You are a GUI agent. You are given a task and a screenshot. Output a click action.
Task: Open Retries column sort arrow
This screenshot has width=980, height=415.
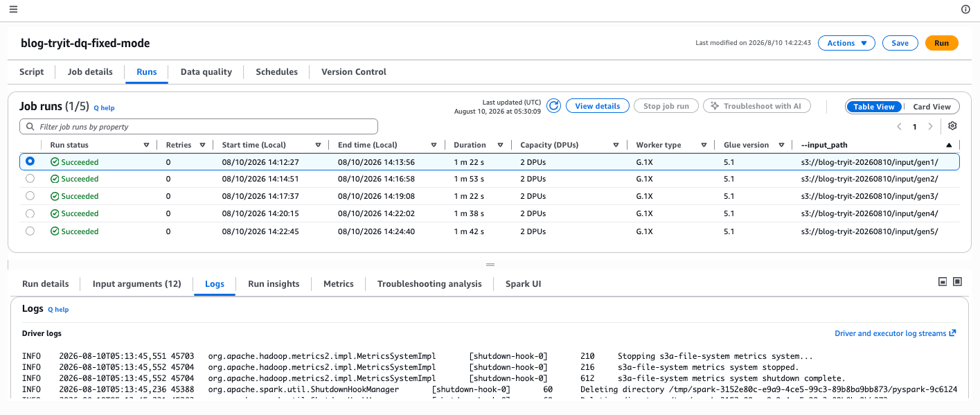pyautogui.click(x=202, y=145)
